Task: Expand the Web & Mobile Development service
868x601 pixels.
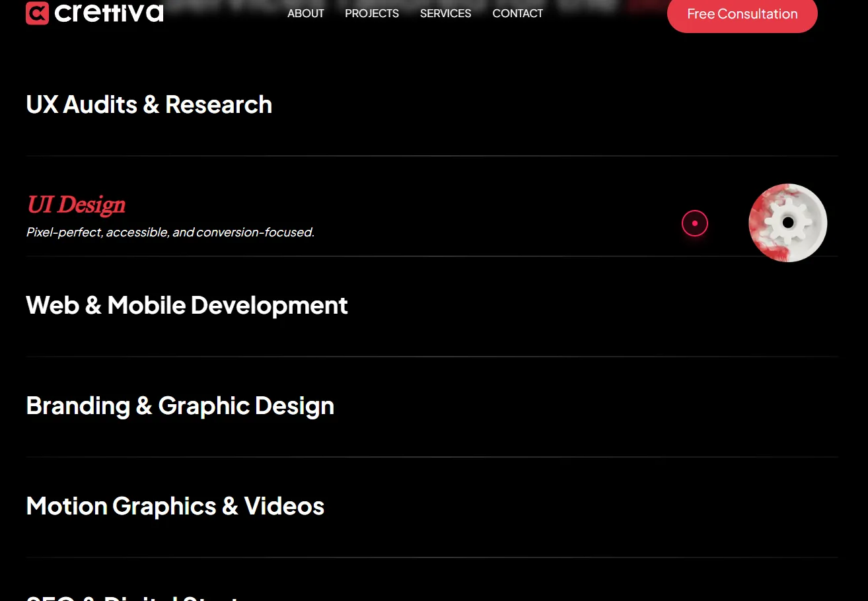Action: point(186,305)
